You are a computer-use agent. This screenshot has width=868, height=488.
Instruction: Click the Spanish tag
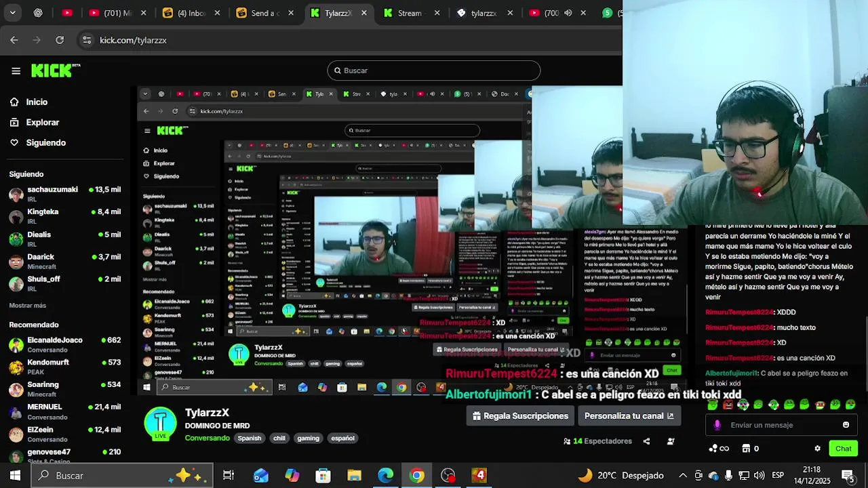click(250, 438)
